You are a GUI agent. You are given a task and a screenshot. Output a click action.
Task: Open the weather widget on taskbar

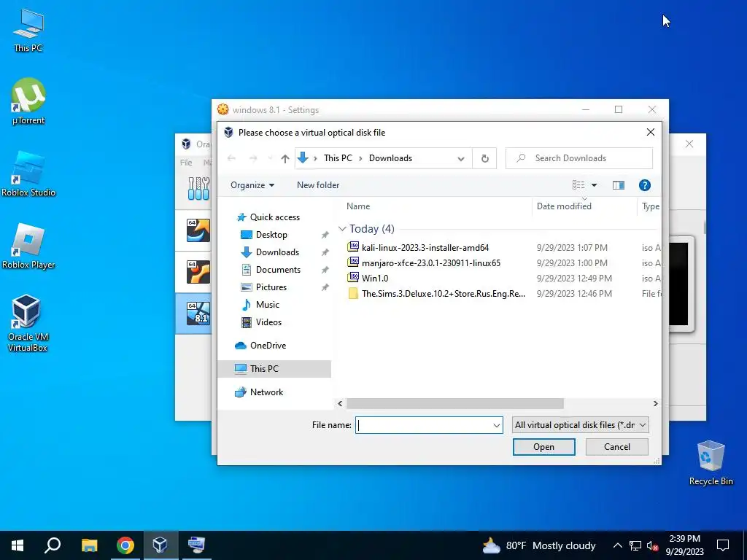pyautogui.click(x=538, y=545)
